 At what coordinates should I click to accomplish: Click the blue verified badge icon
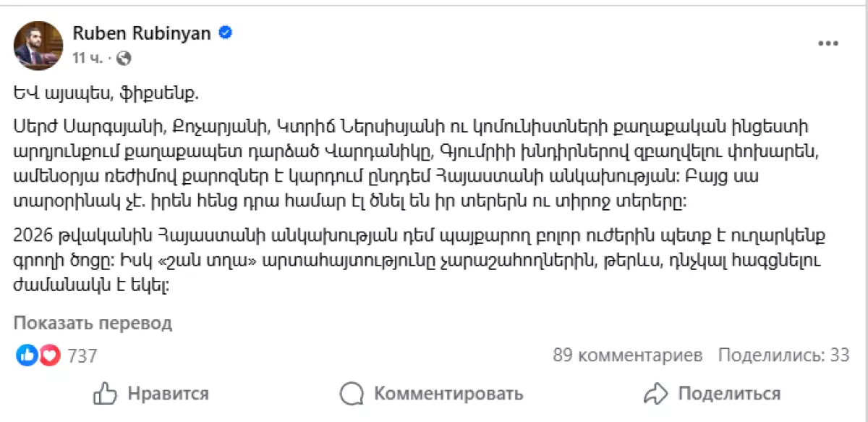tap(226, 33)
